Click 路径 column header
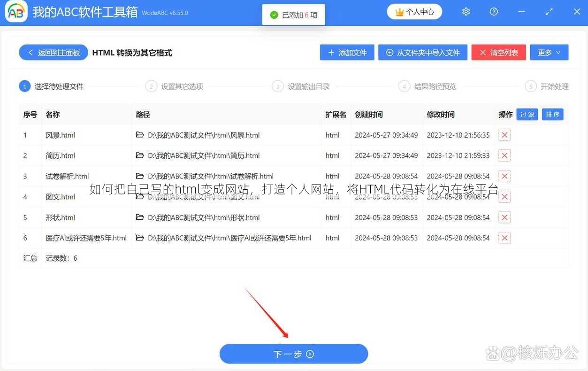Screen dimensions: 588x371 (x=143, y=115)
